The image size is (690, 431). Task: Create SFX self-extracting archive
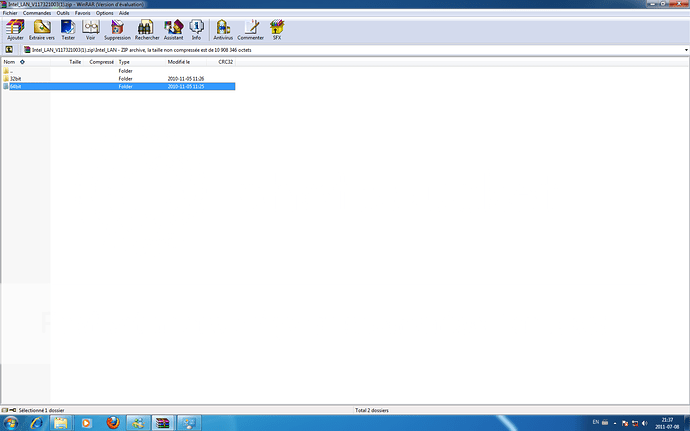[277, 29]
